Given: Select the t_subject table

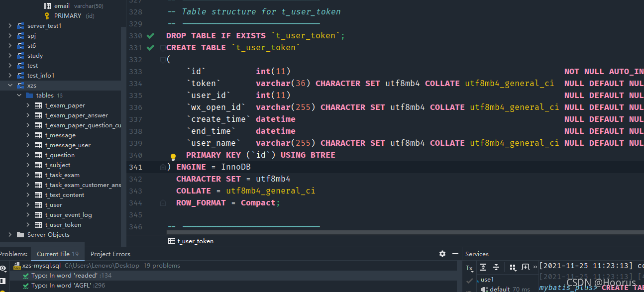Looking at the screenshot, I should (x=58, y=165).
